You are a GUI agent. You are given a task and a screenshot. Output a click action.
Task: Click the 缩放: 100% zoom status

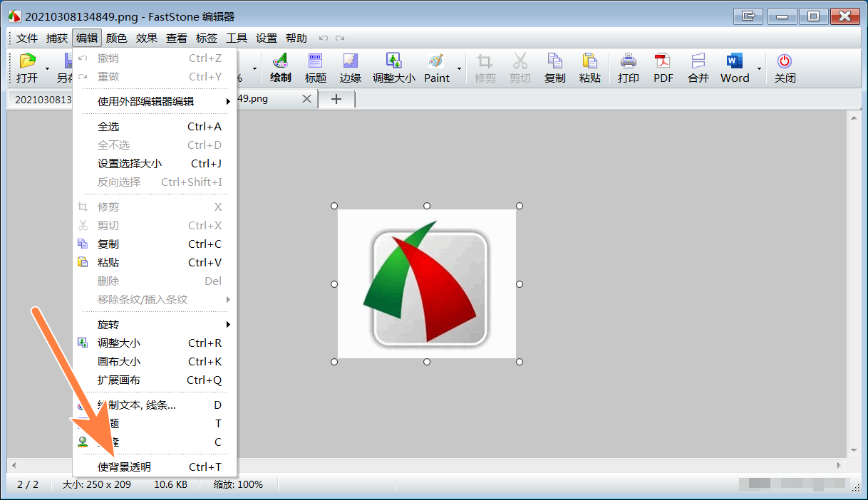coord(238,484)
